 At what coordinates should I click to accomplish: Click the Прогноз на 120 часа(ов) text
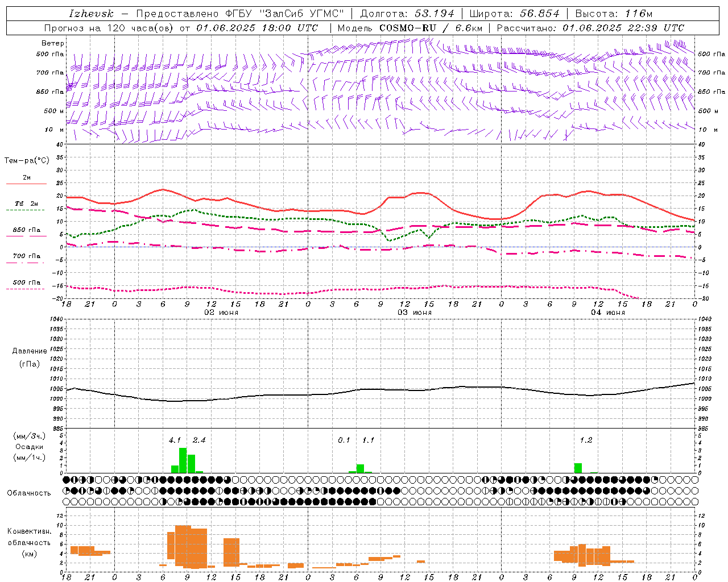tap(109, 28)
